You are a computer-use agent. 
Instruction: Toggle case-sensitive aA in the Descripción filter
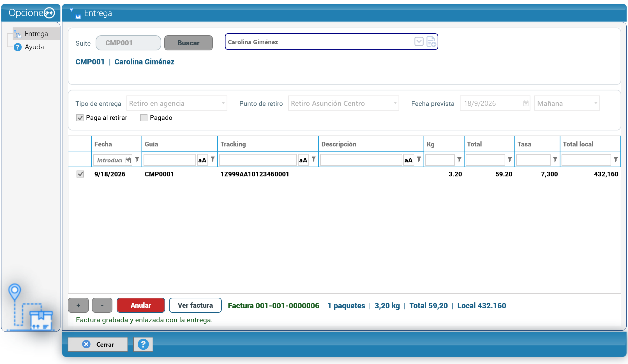click(408, 160)
